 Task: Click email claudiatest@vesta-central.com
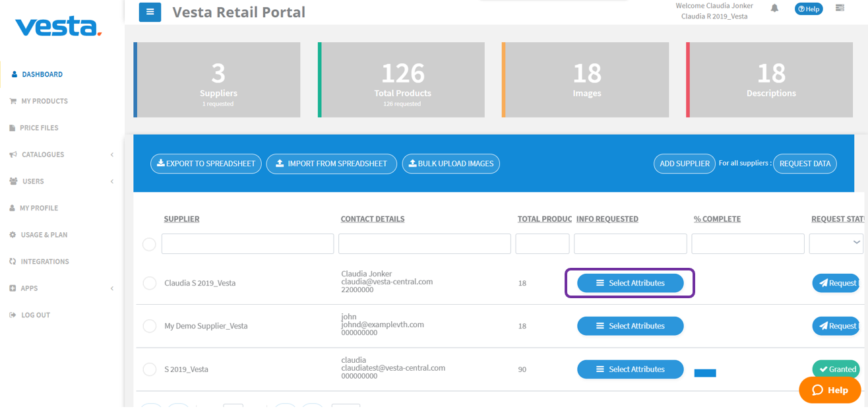point(393,368)
